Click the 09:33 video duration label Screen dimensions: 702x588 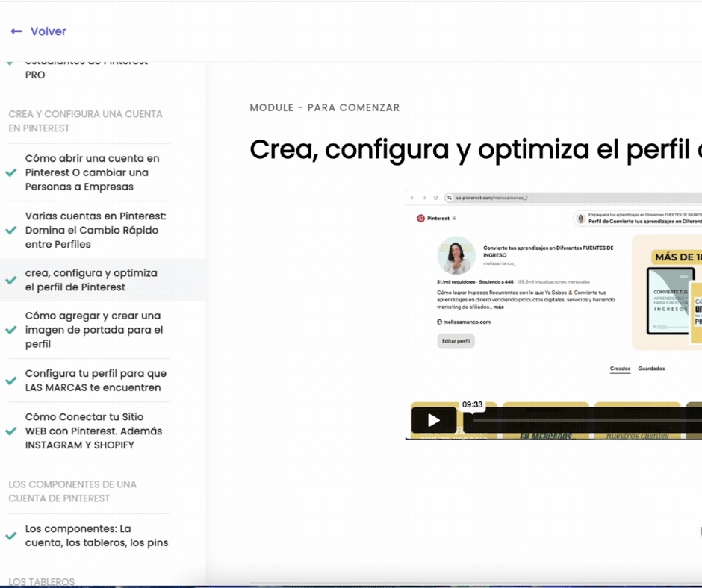coord(472,404)
